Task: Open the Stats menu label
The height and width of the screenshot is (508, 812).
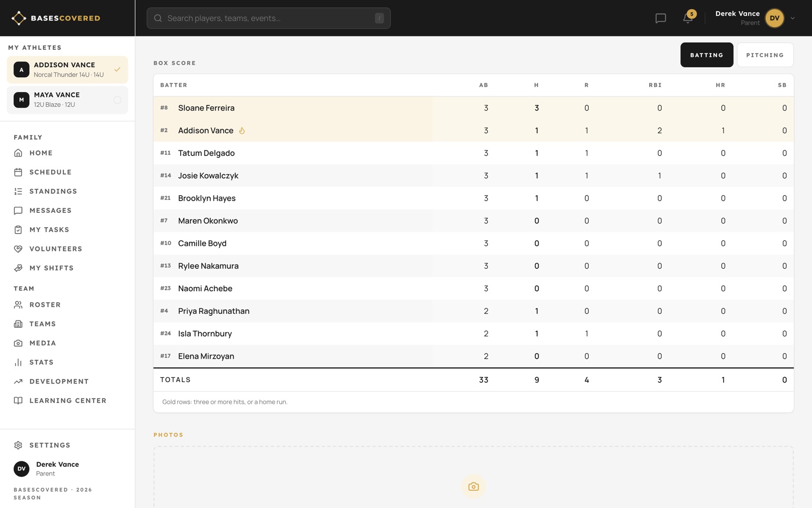Action: [42, 362]
